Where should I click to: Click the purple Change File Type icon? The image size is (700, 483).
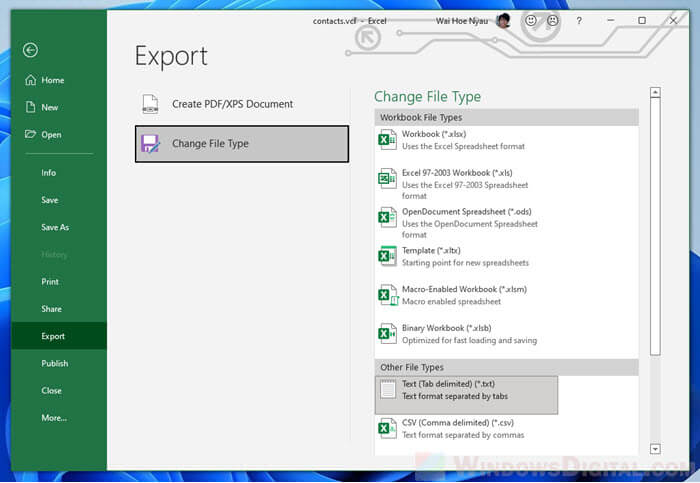150,144
